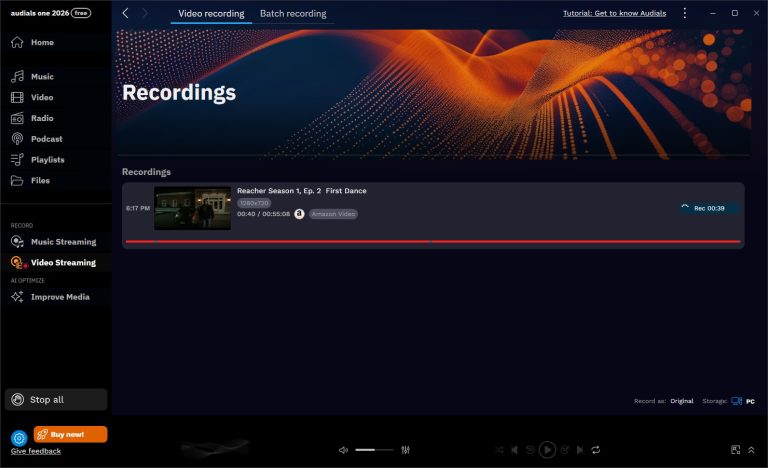Screen dimensions: 768x468
Task: Click the Stop all button
Action: pos(56,400)
